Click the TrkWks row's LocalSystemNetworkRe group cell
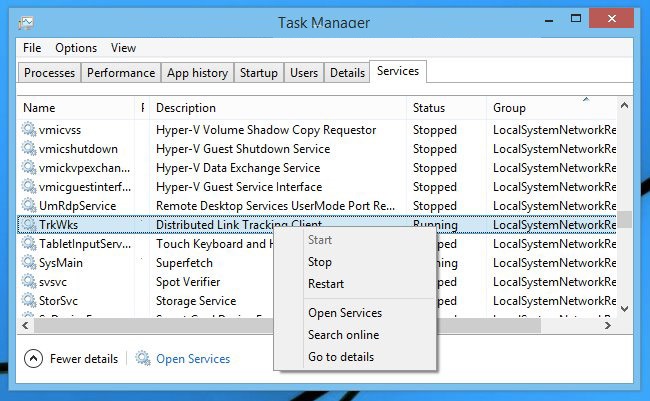 tap(554, 225)
